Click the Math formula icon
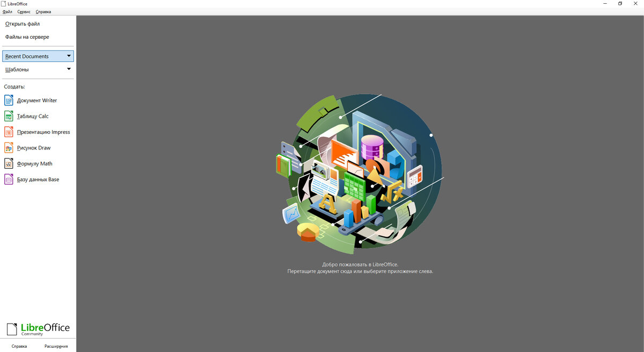This screenshot has width=644, height=352. point(9,163)
